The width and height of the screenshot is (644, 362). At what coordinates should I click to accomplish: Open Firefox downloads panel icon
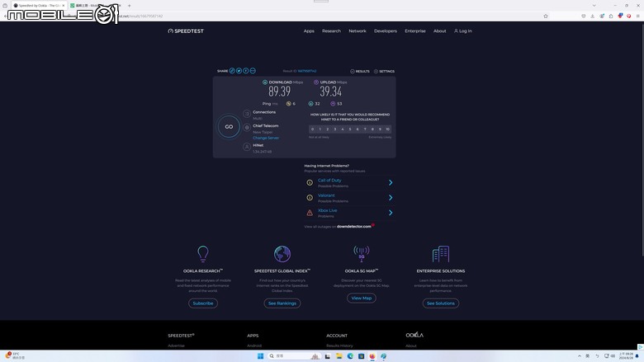click(593, 16)
